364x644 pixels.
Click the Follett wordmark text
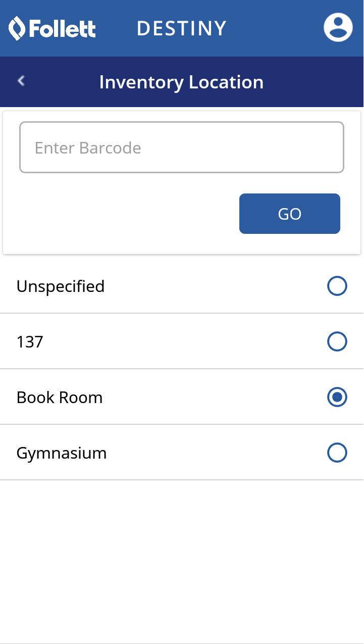pyautogui.click(x=62, y=29)
